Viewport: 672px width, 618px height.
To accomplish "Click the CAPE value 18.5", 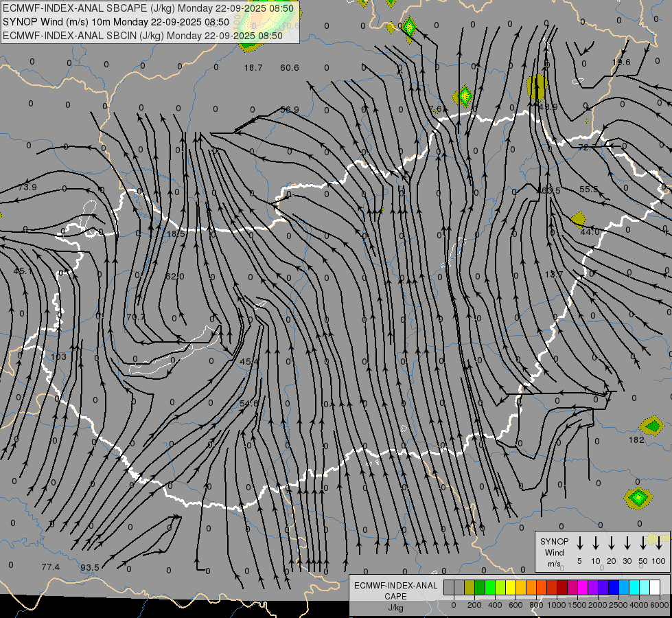I will click(176, 234).
